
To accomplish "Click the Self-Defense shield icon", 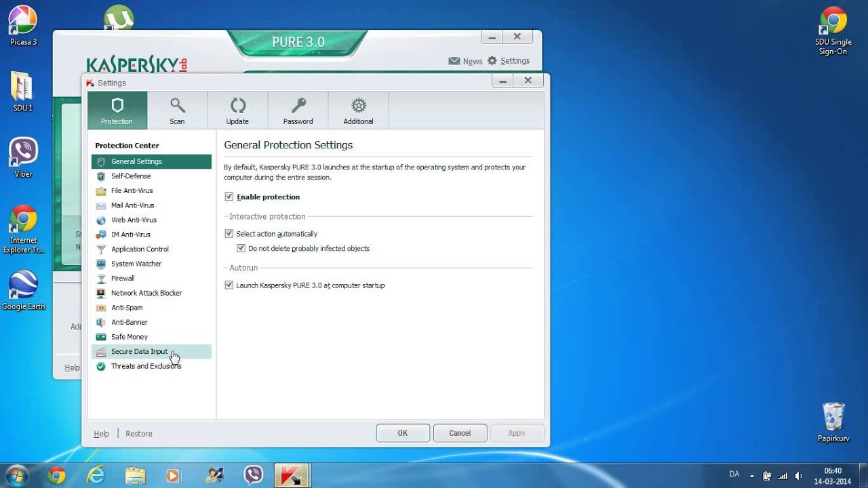I will click(x=101, y=176).
